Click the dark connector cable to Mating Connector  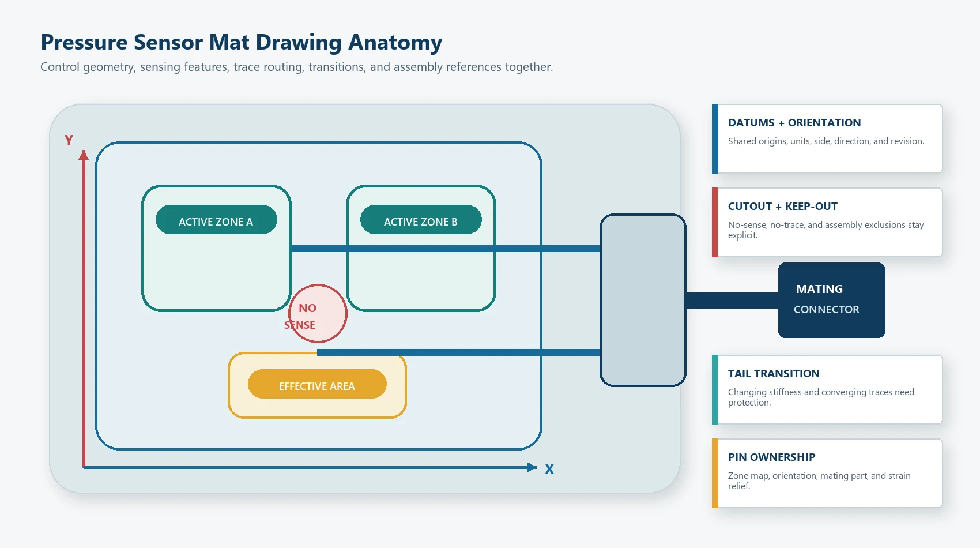732,300
